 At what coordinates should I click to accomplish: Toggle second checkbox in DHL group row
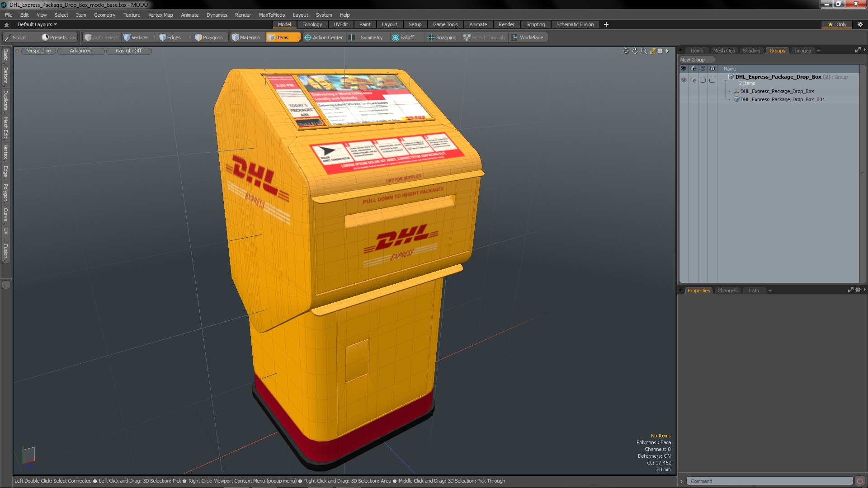coord(712,80)
